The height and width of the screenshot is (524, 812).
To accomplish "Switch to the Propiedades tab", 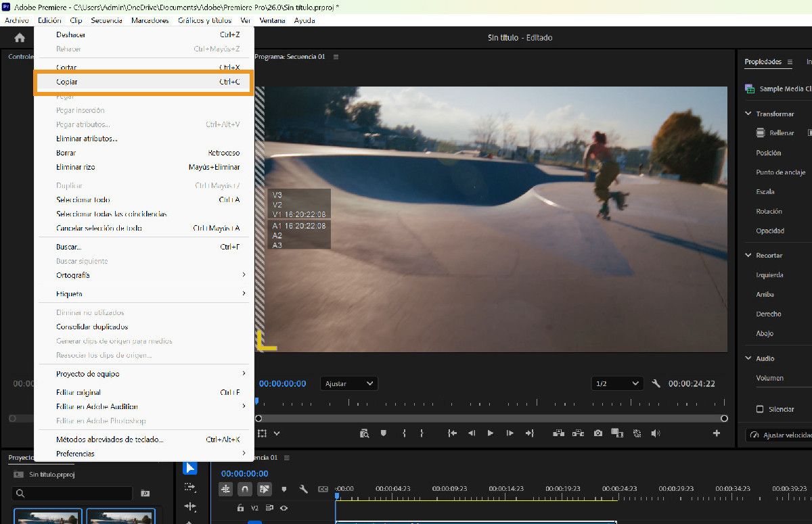I will (763, 62).
